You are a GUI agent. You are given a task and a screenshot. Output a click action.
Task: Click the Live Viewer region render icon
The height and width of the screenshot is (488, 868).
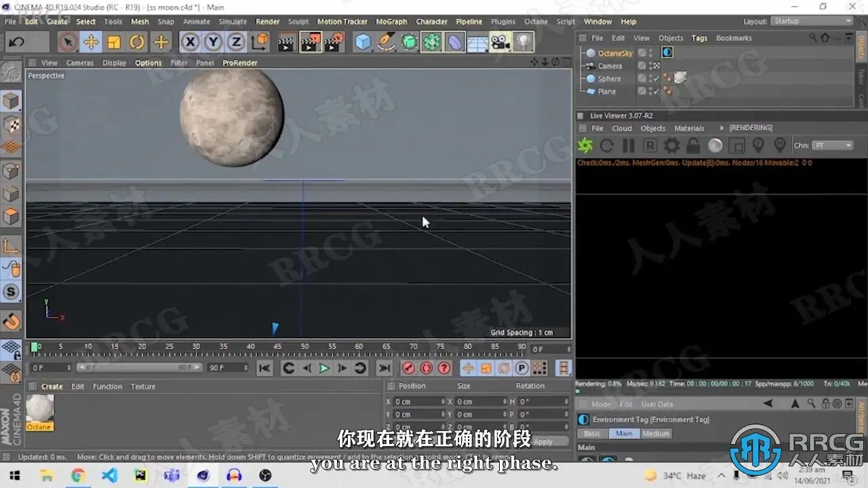tap(736, 145)
